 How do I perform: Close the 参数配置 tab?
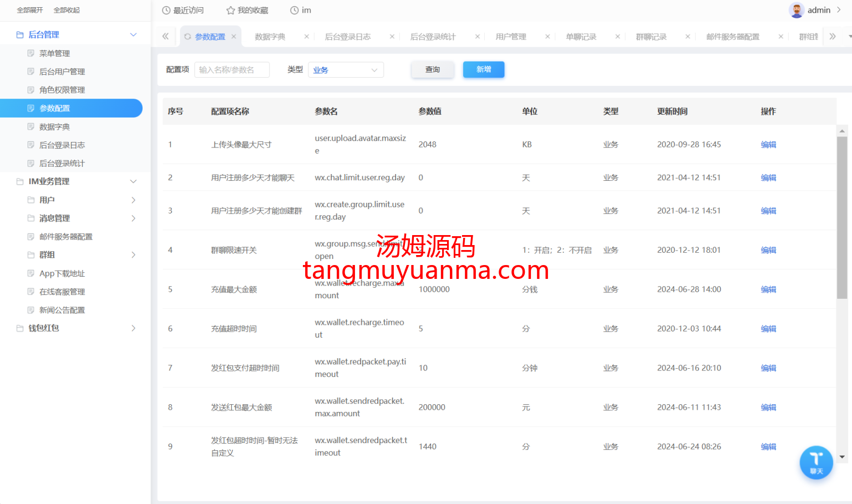[234, 37]
